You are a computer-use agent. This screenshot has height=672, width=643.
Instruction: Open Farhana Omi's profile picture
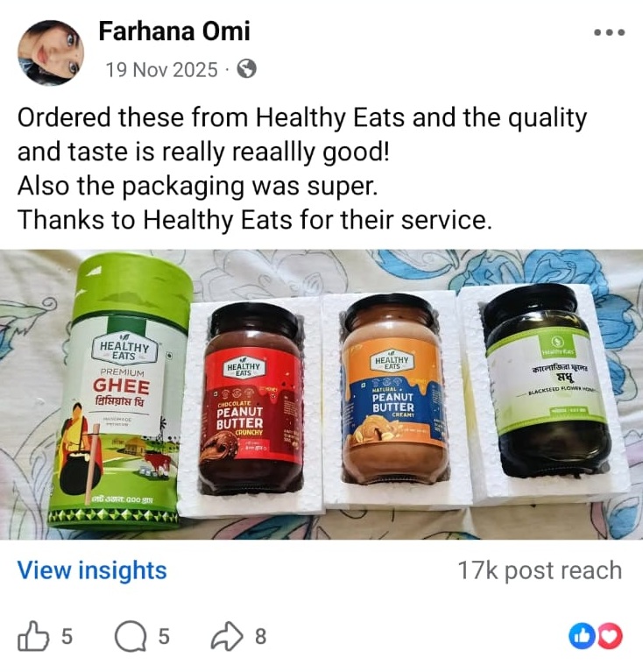51,53
